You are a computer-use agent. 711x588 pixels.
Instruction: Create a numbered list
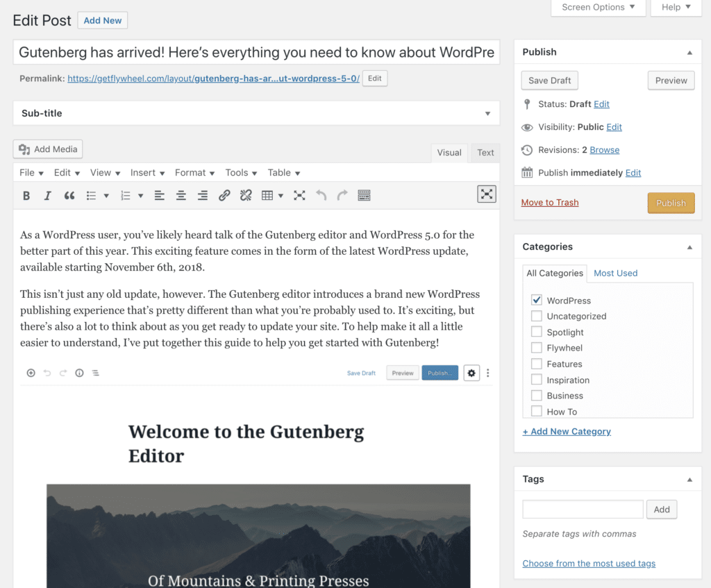tap(126, 195)
